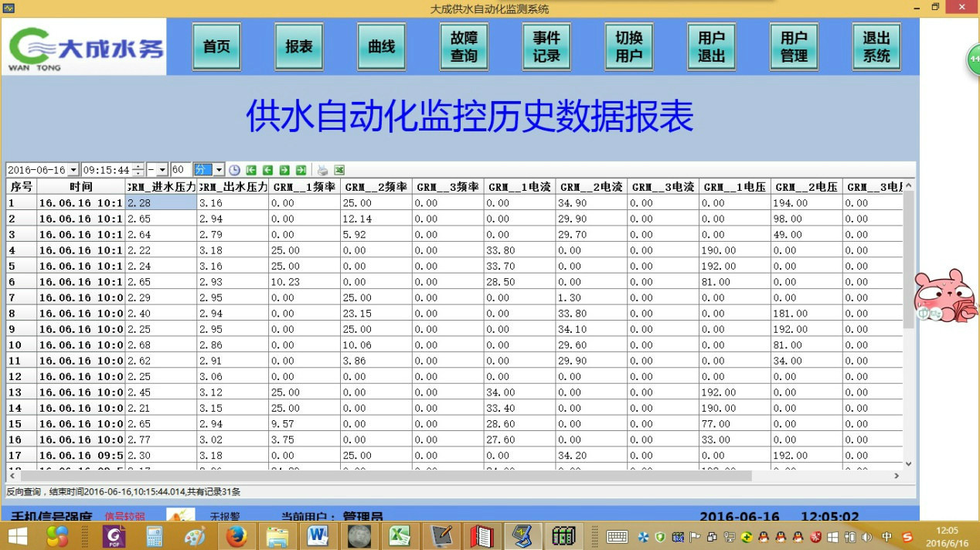Switch to the 曲线 page
980x550 pixels.
click(381, 47)
